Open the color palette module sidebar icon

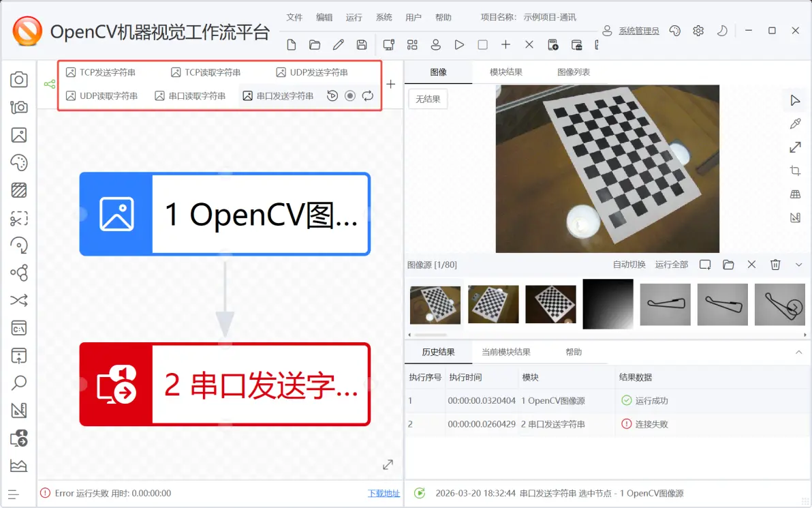(x=18, y=163)
